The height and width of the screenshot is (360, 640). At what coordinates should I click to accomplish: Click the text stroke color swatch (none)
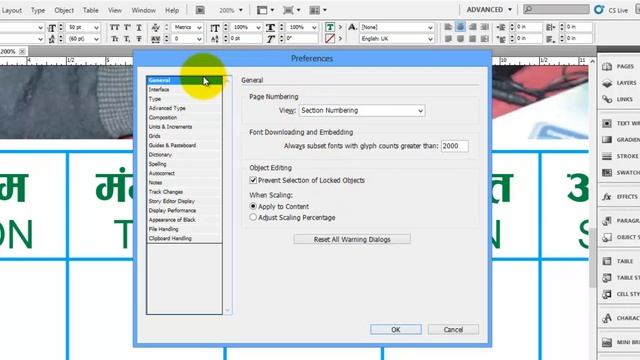[x=330, y=39]
